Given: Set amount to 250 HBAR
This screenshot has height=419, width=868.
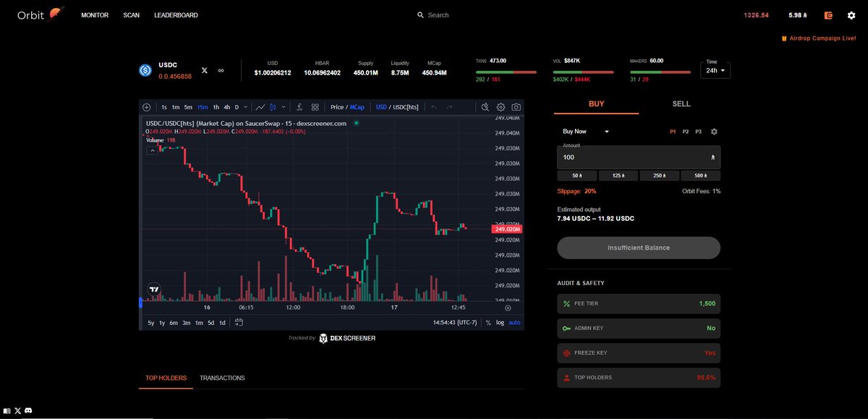Looking at the screenshot, I should click(x=659, y=176).
